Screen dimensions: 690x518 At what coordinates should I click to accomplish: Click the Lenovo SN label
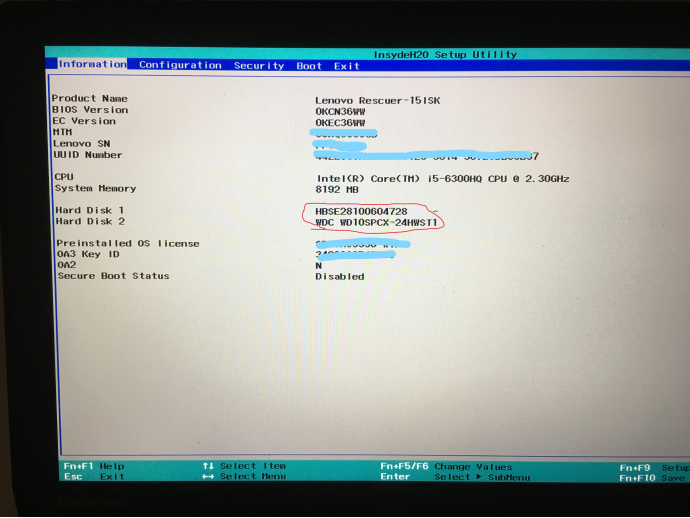point(81,143)
